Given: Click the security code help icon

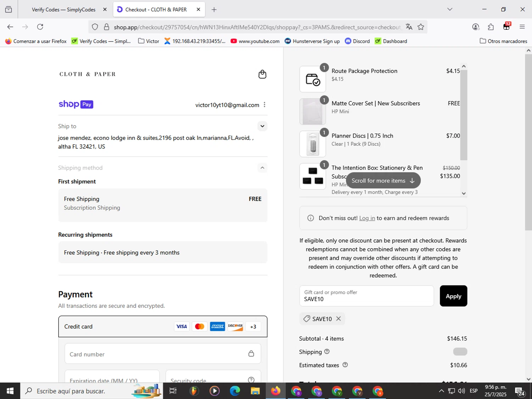Looking at the screenshot, I should click(251, 380).
